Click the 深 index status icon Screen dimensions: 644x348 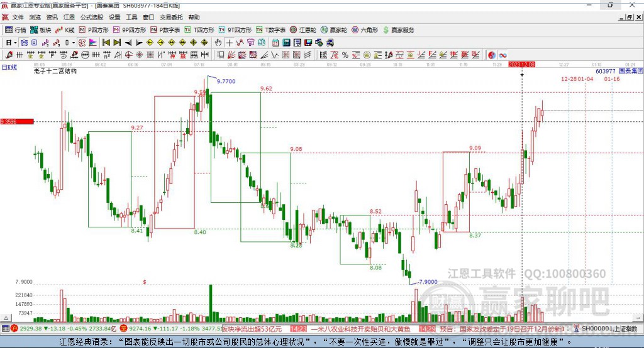pyautogui.click(x=123, y=329)
